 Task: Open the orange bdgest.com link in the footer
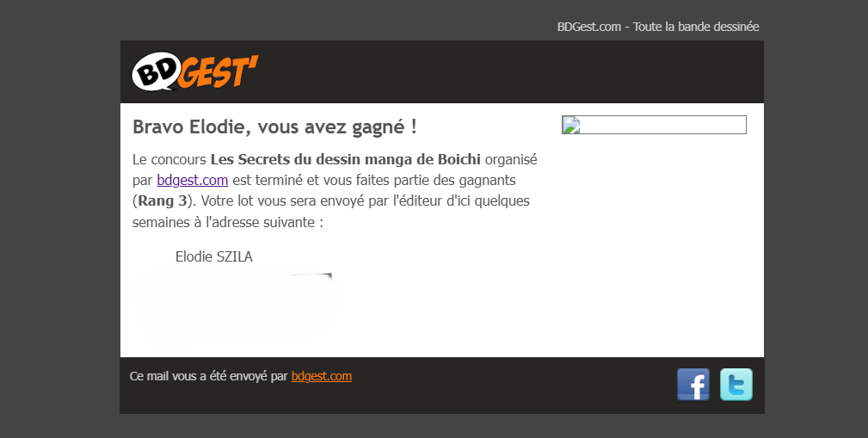(321, 376)
